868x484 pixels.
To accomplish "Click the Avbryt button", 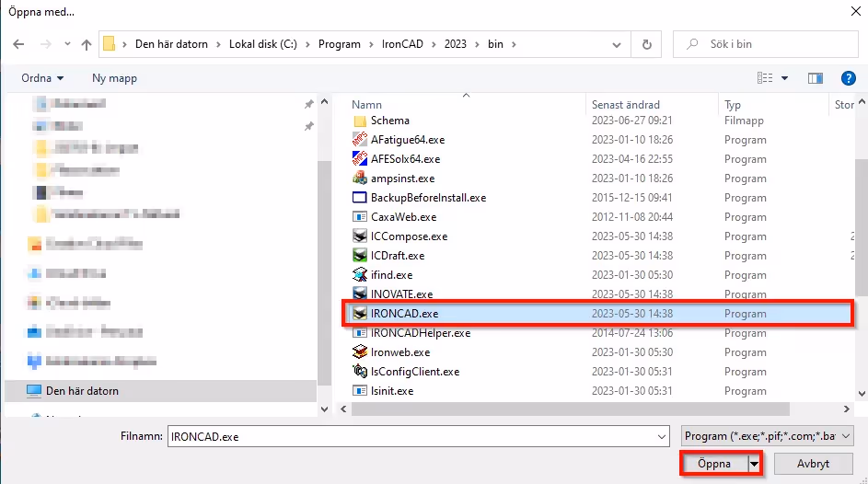I will (x=813, y=464).
